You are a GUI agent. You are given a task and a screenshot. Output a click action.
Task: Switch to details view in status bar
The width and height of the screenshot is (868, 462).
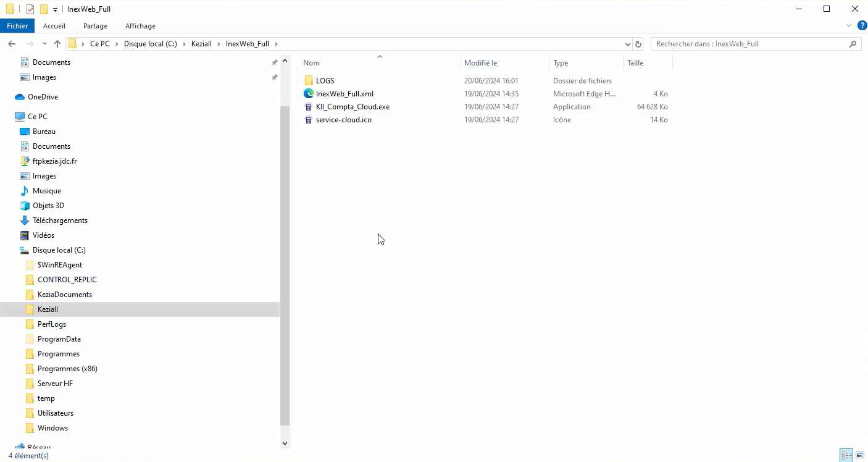pos(847,455)
